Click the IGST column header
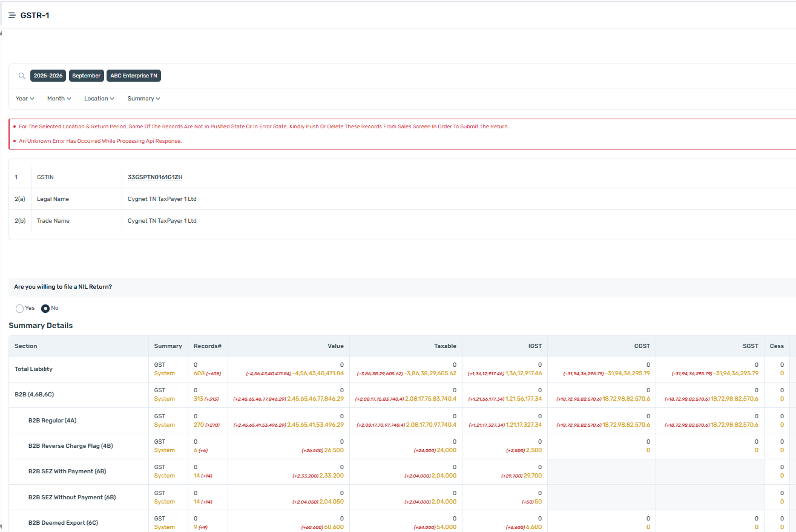 click(x=535, y=346)
